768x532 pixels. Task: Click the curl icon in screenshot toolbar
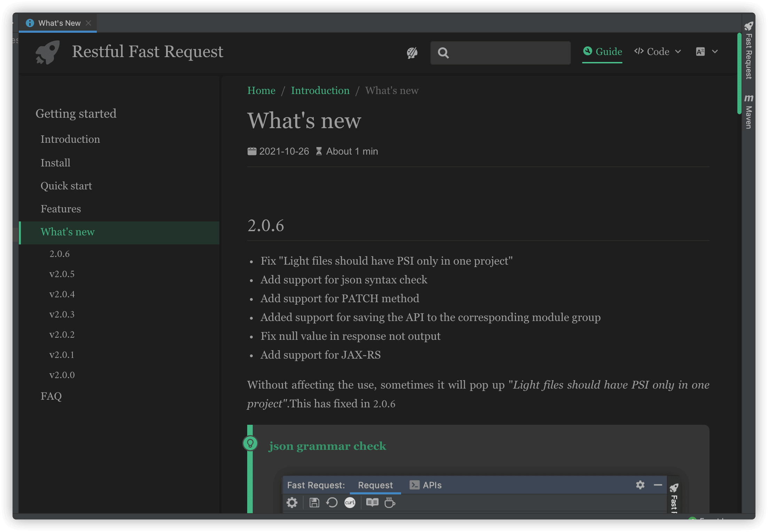(x=350, y=502)
